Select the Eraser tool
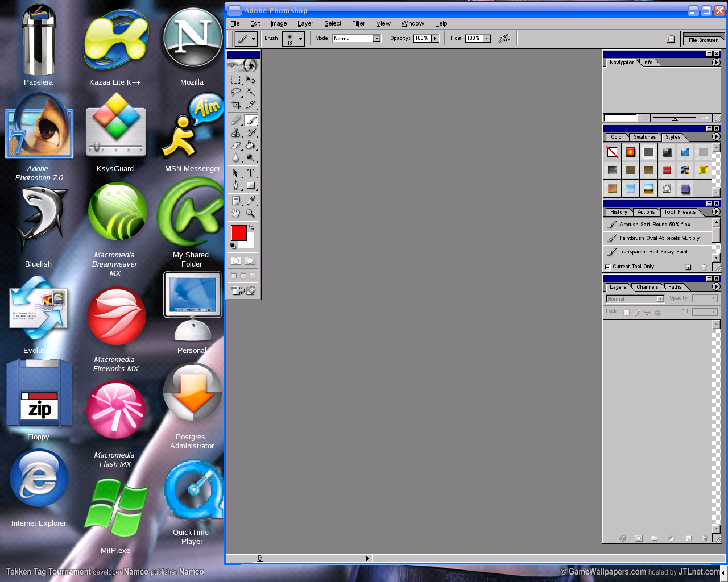The image size is (728, 582). pos(236,145)
